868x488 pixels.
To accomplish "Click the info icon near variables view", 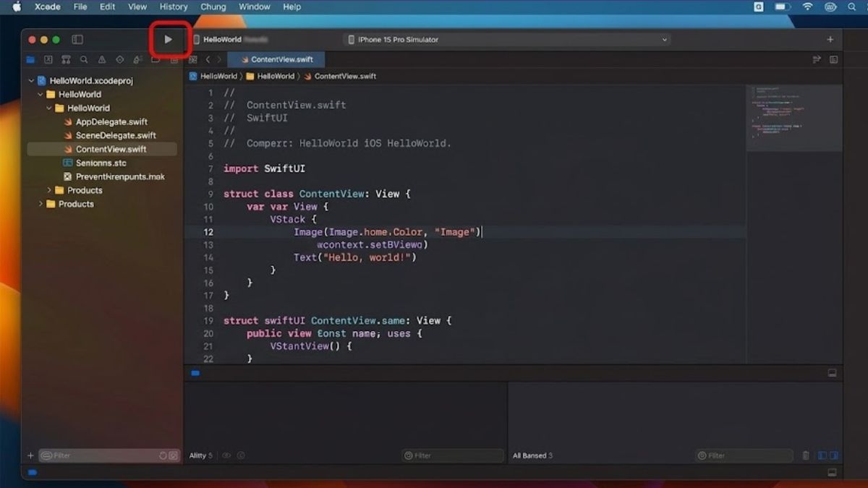I will click(241, 455).
